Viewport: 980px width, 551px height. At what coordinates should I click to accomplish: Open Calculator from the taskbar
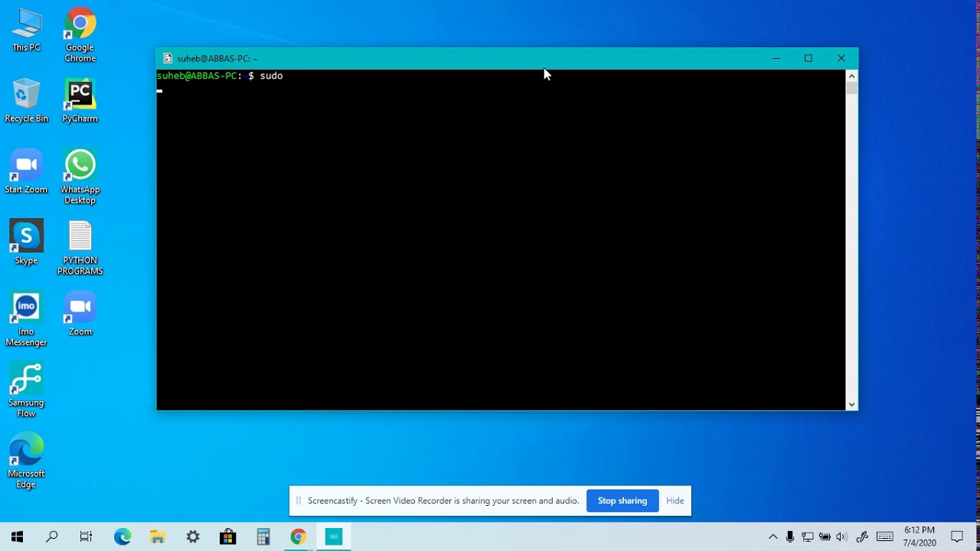coord(263,537)
